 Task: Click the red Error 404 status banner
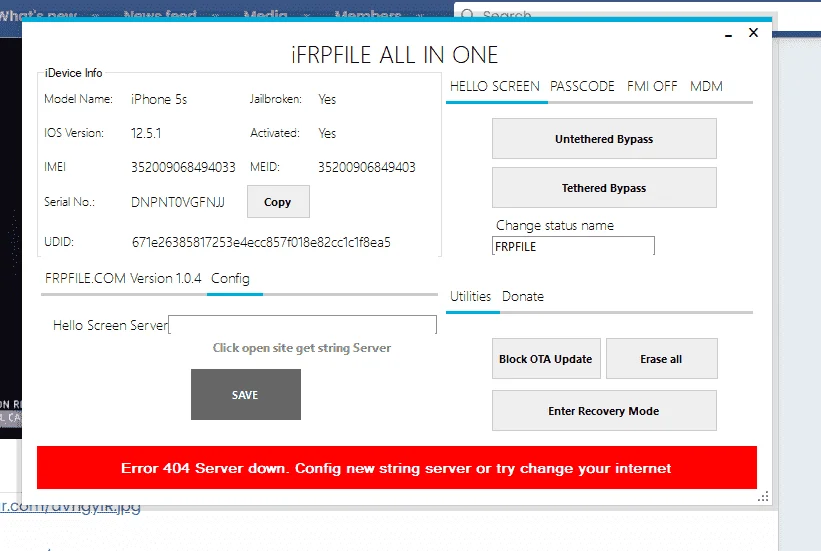pos(397,468)
